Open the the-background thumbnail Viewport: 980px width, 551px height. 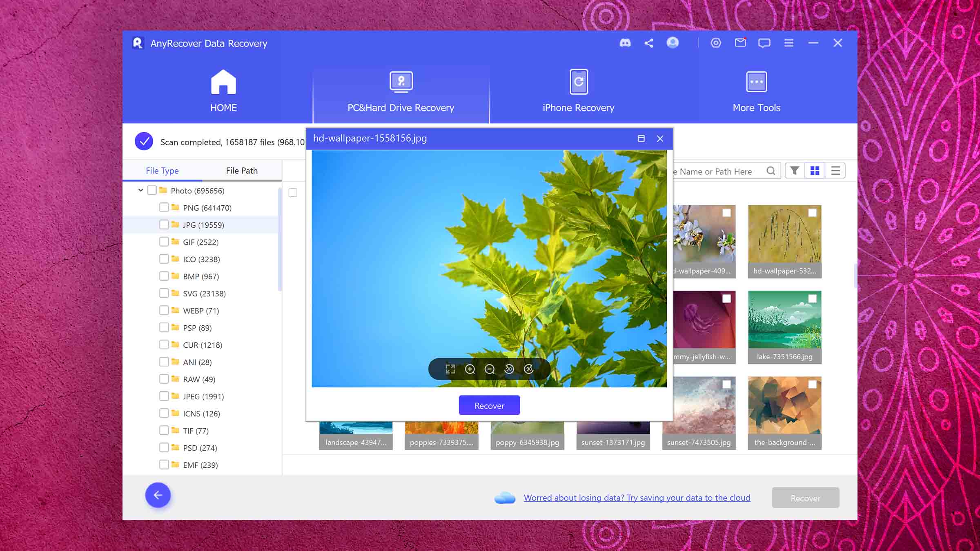tap(784, 413)
